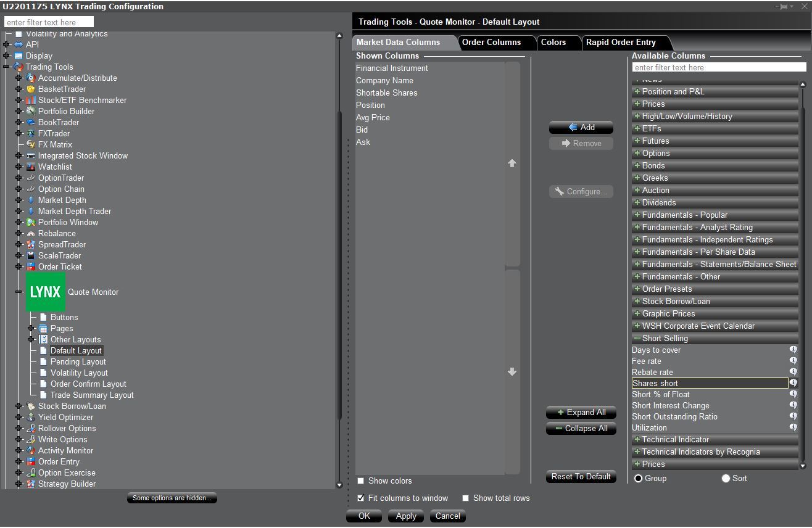
Task: Move shown column up with arrow
Action: pyautogui.click(x=512, y=163)
